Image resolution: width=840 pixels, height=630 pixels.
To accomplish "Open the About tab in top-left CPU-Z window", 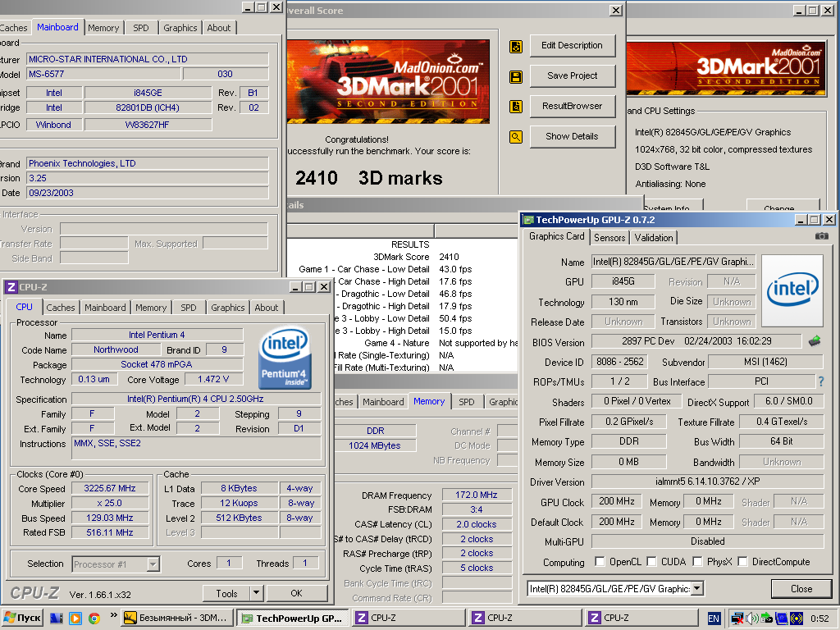I will pos(219,28).
